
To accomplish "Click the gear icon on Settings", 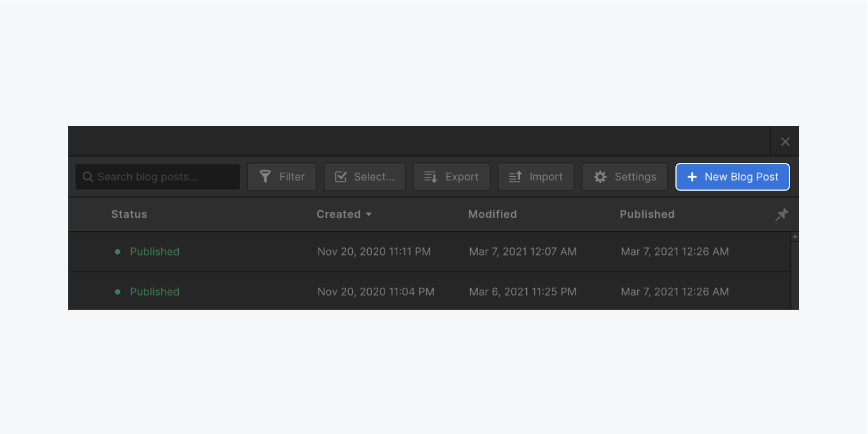I will point(600,177).
